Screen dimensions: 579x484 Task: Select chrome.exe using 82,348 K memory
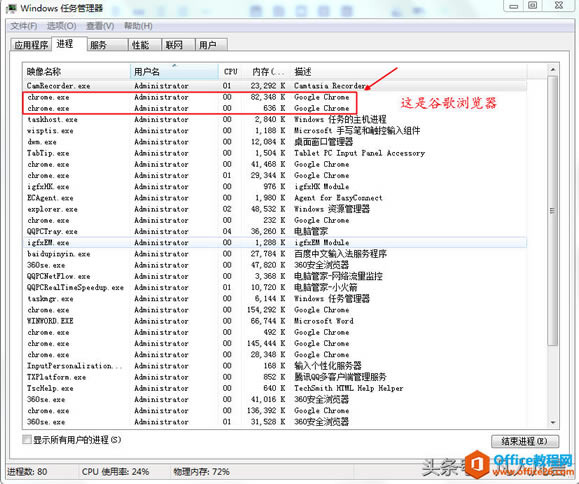click(x=275, y=97)
